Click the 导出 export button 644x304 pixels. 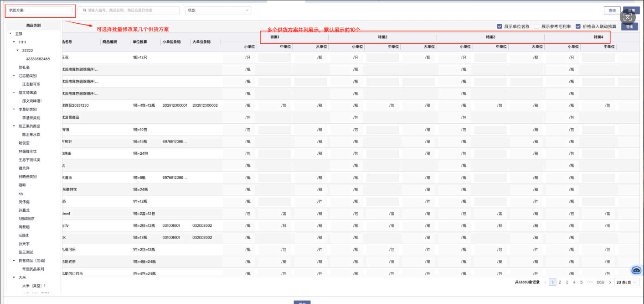click(x=629, y=27)
